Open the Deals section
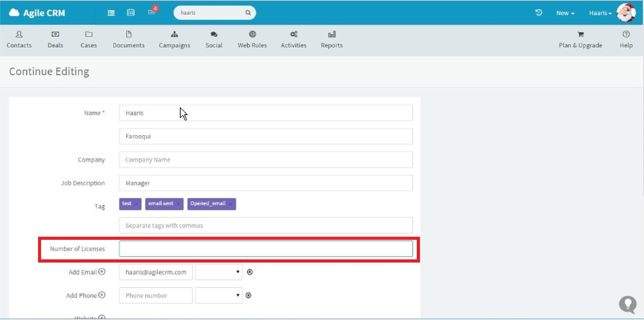The width and height of the screenshot is (644, 320). coord(55,40)
